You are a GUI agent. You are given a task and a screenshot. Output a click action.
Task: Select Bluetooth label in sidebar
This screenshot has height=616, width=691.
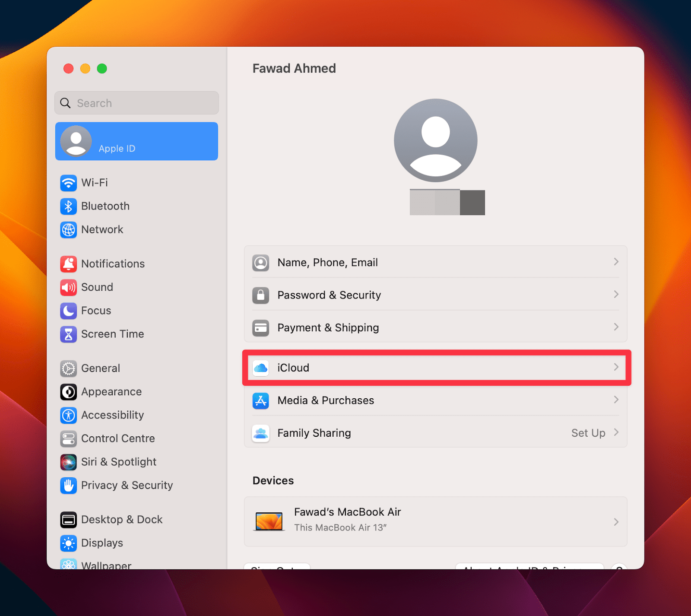(x=105, y=206)
